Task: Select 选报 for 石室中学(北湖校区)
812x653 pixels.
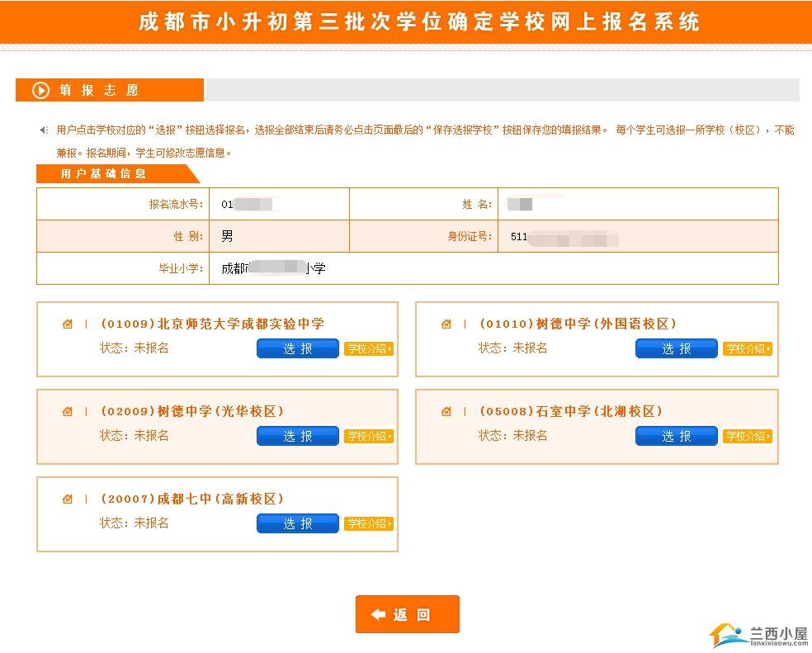Action: pos(676,436)
